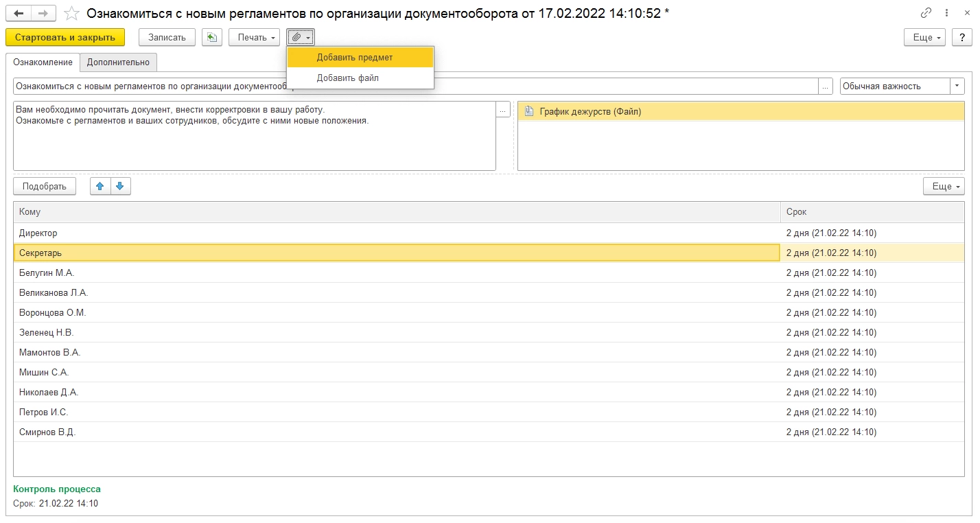Copy a link using the chain icon
The height and width of the screenshot is (523, 980).
(x=926, y=13)
